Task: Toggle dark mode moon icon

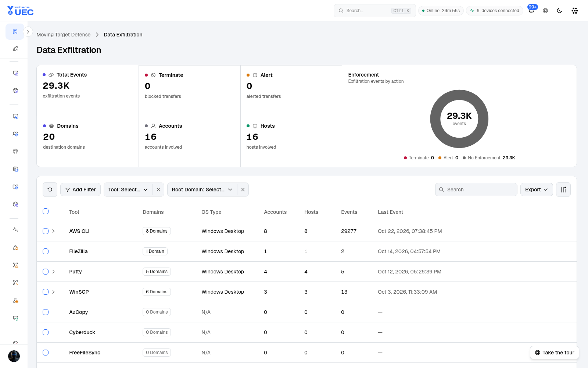Action: [x=559, y=11]
